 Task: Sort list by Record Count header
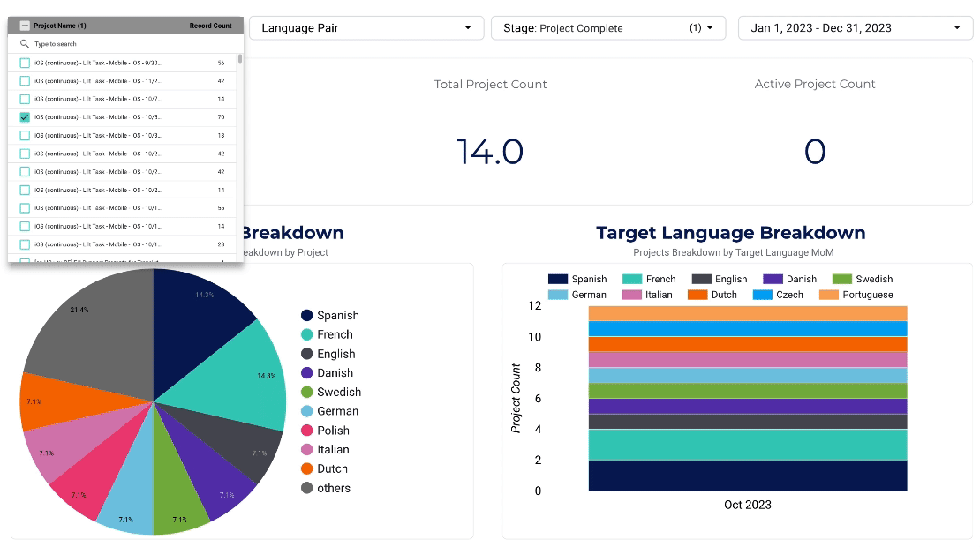[211, 26]
